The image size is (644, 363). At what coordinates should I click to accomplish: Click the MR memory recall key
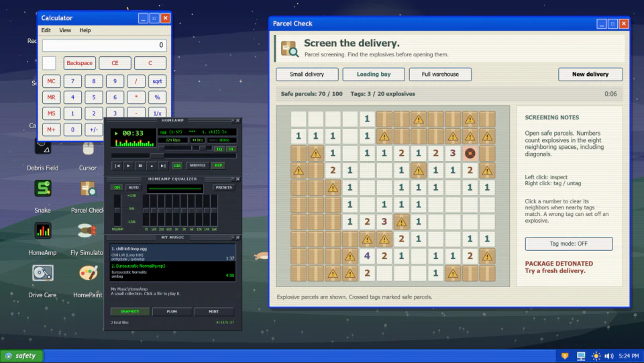(x=52, y=97)
